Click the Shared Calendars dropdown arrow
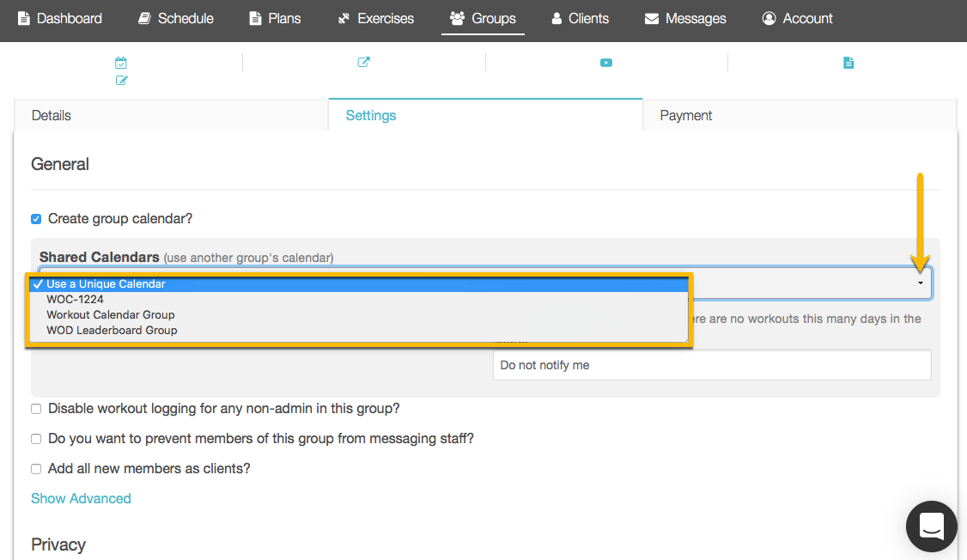This screenshot has height=560, width=967. (x=920, y=283)
